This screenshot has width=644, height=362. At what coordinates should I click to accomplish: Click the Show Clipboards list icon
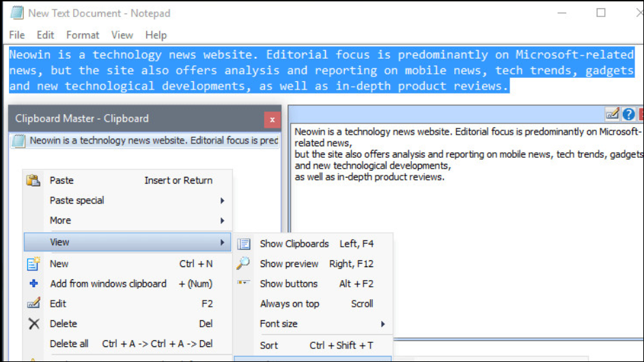[x=244, y=244]
